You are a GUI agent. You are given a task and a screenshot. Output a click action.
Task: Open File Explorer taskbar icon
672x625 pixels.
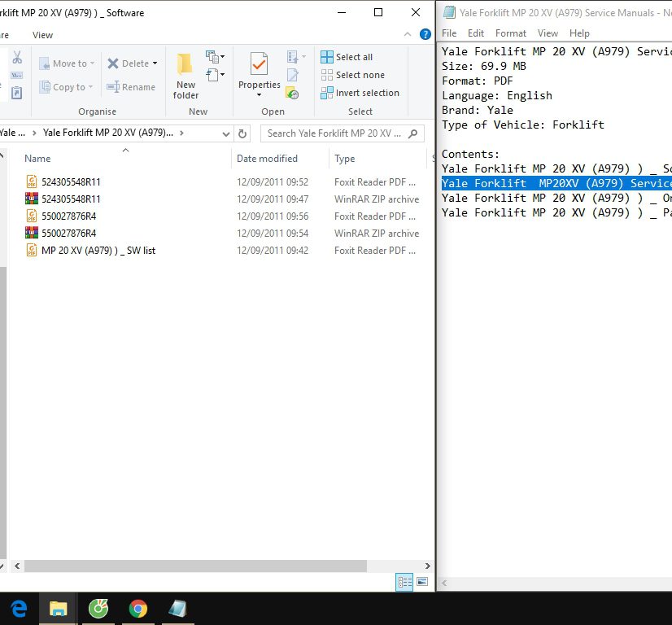tap(59, 609)
